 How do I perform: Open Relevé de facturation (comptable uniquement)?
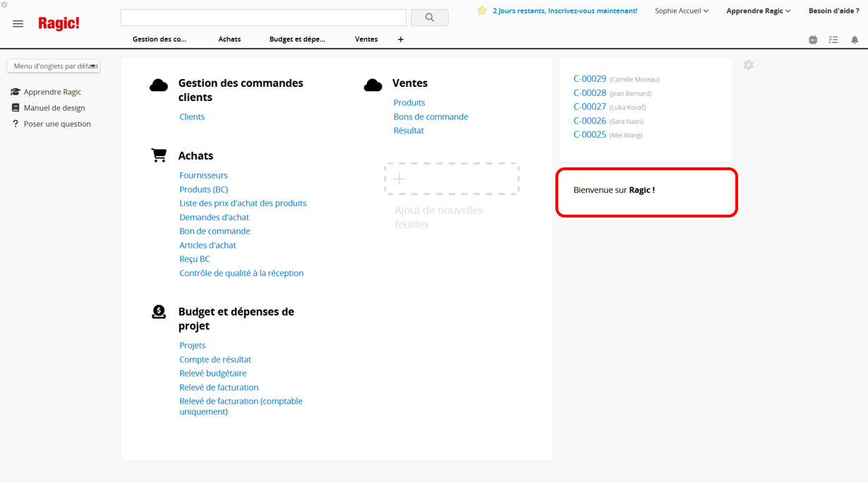point(241,406)
